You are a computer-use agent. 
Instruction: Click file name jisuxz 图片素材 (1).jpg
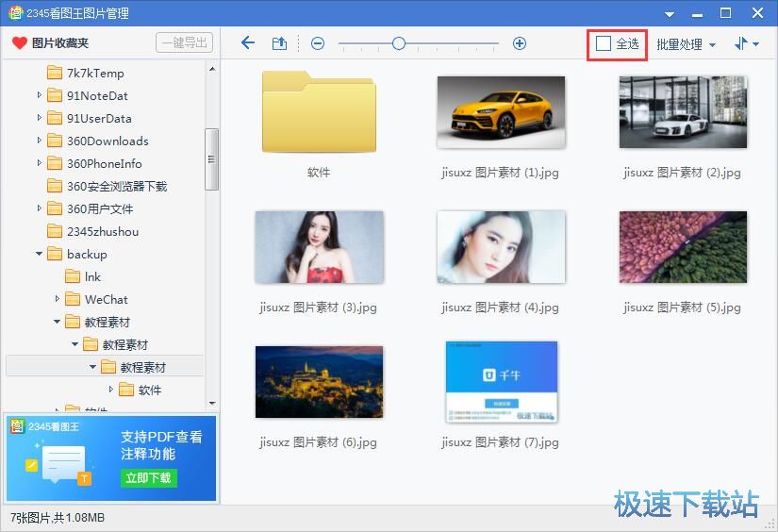[500, 173]
